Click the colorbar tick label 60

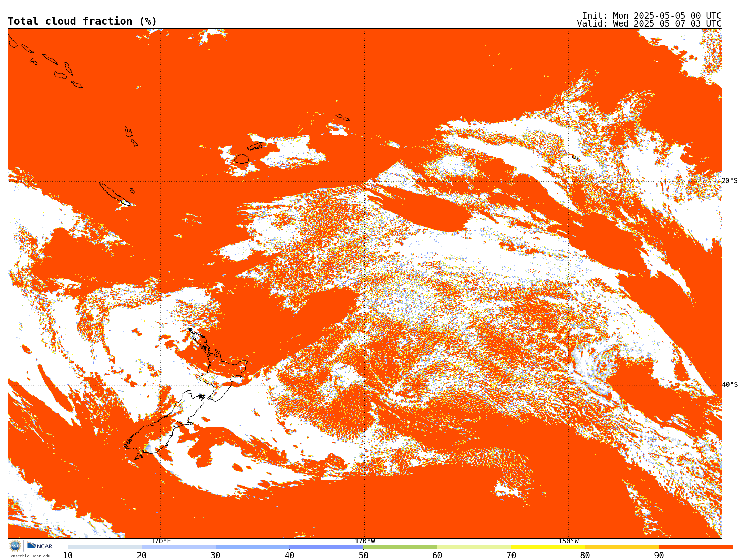pyautogui.click(x=437, y=556)
